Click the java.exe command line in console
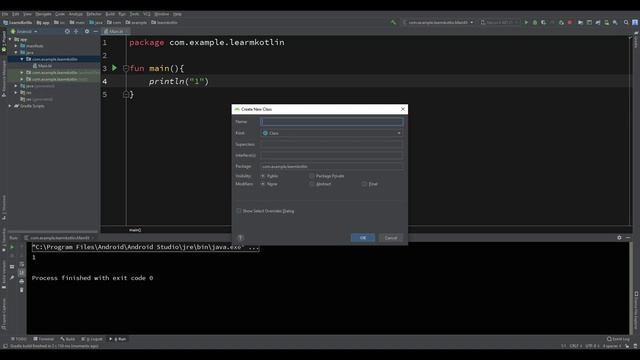Viewport: 640px width, 360px height. pos(145,247)
